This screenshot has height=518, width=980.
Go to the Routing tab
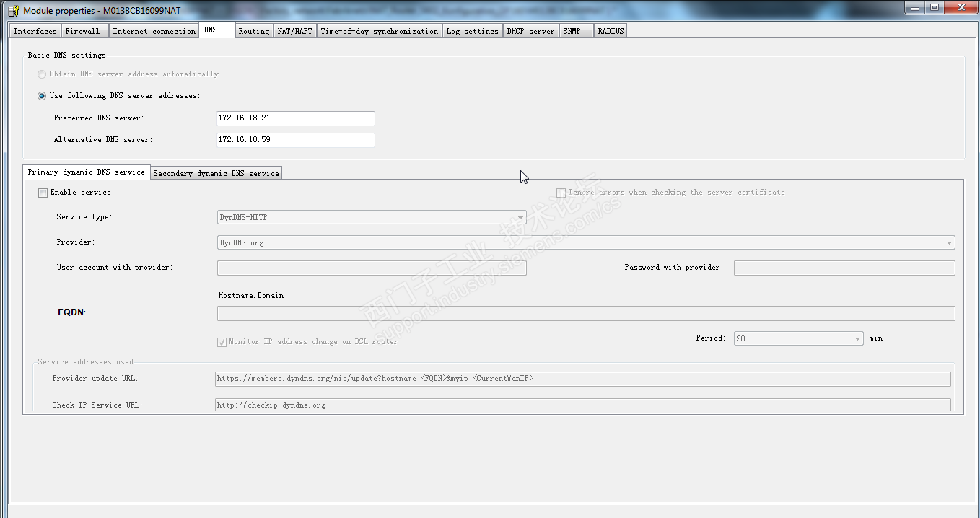pyautogui.click(x=254, y=31)
